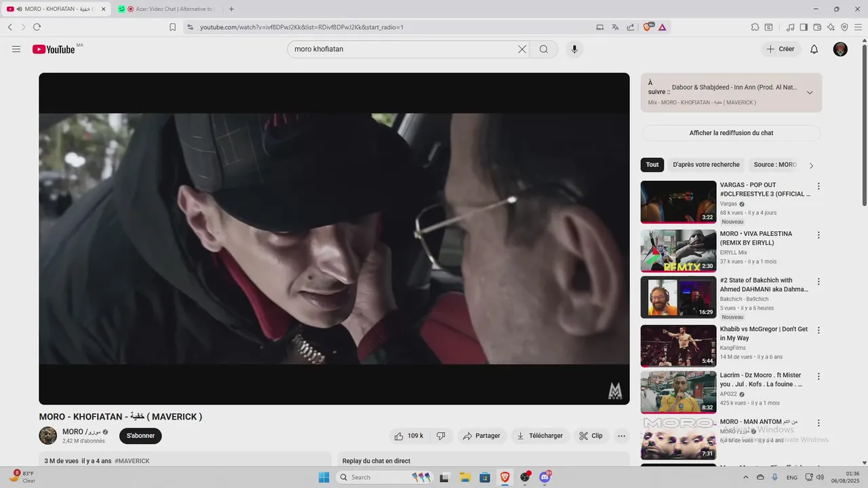Viewport: 868px width, 488px height.
Task: Clear the search box text
Action: coord(522,49)
